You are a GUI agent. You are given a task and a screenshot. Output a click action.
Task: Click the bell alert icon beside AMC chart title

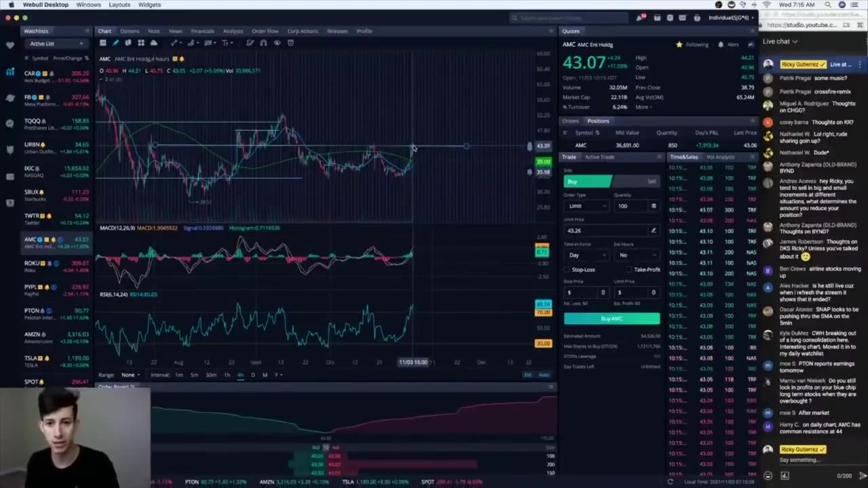[181, 59]
